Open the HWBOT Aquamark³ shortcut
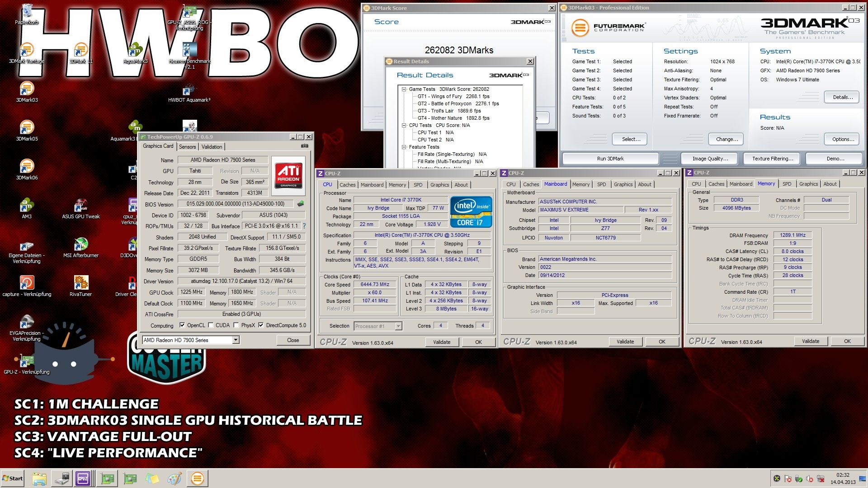Viewport: 868px width, 488px height. point(189,92)
